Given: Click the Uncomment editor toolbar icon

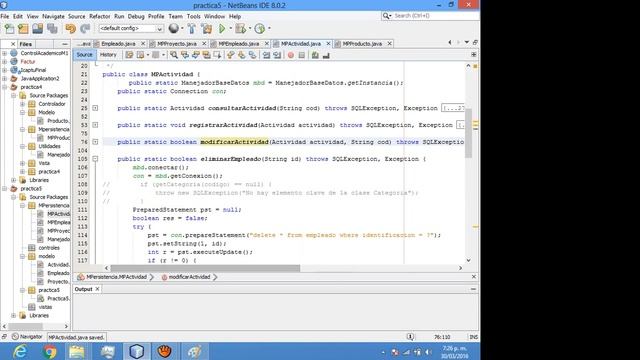Looking at the screenshot, I should 326,55.
